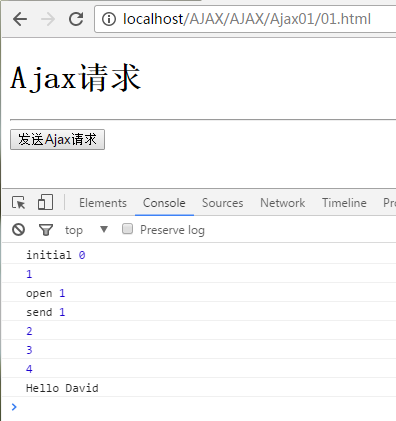
Task: Enable the Preserve log checkbox
Action: point(127,229)
